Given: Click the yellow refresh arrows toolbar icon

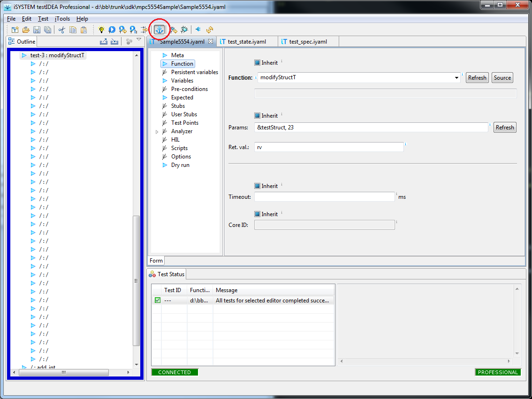Looking at the screenshot, I should click(210, 30).
